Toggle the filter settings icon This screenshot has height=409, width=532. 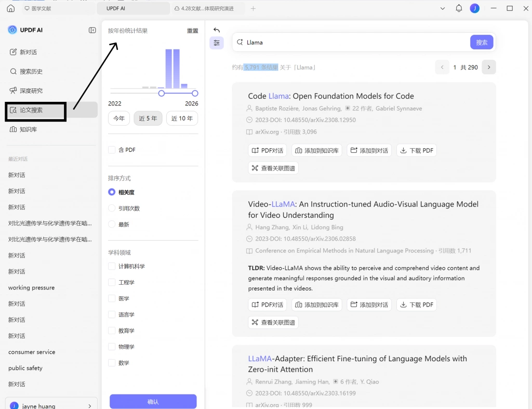(x=217, y=43)
